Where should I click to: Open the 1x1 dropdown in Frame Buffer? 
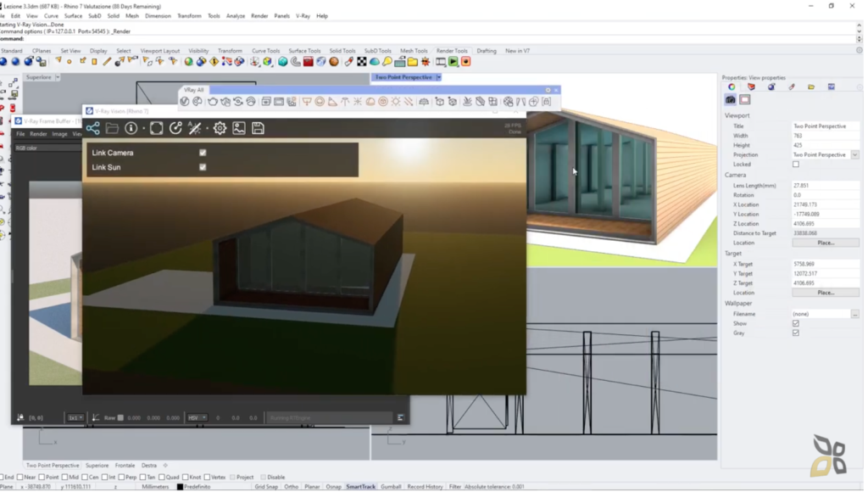(x=75, y=418)
